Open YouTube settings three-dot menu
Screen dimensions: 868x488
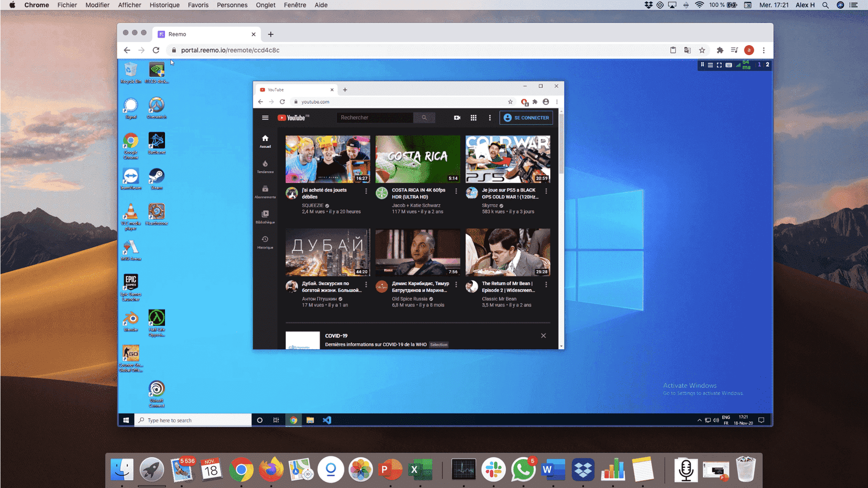490,118
